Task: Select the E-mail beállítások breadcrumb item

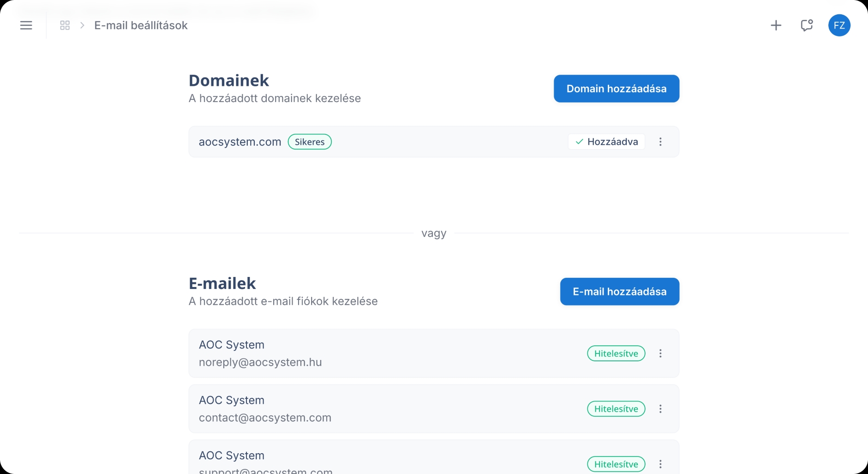Action: click(x=141, y=25)
